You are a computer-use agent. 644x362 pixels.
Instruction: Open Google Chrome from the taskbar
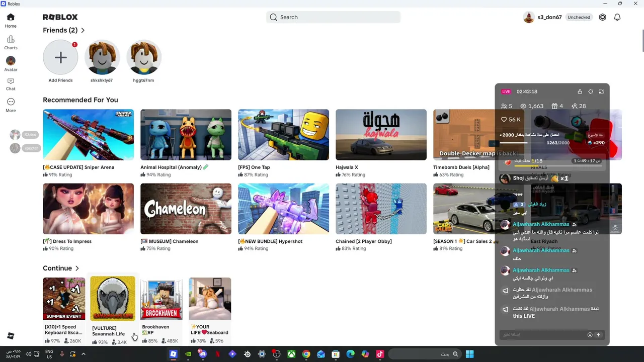pos(306,354)
